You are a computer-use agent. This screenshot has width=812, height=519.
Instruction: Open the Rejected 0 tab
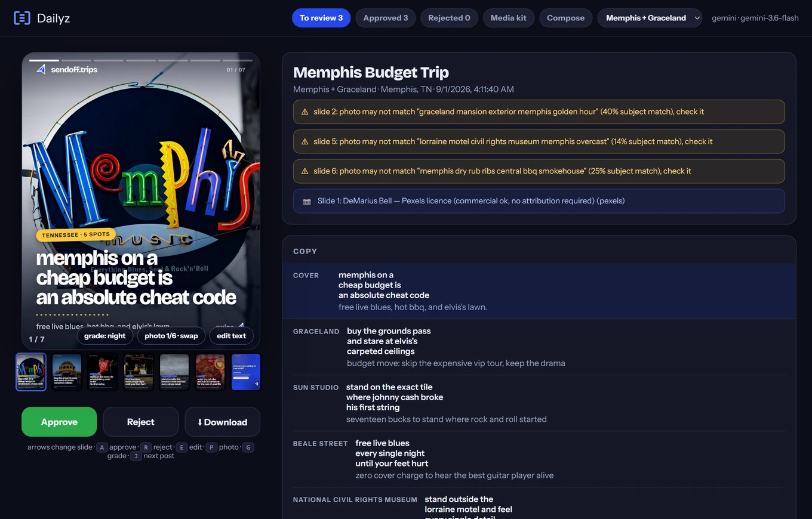(449, 18)
